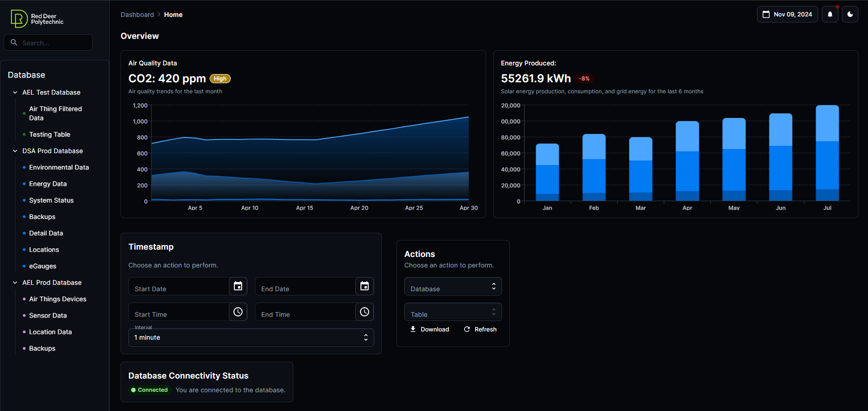
Task: Open the Database selection dropdown
Action: click(453, 286)
